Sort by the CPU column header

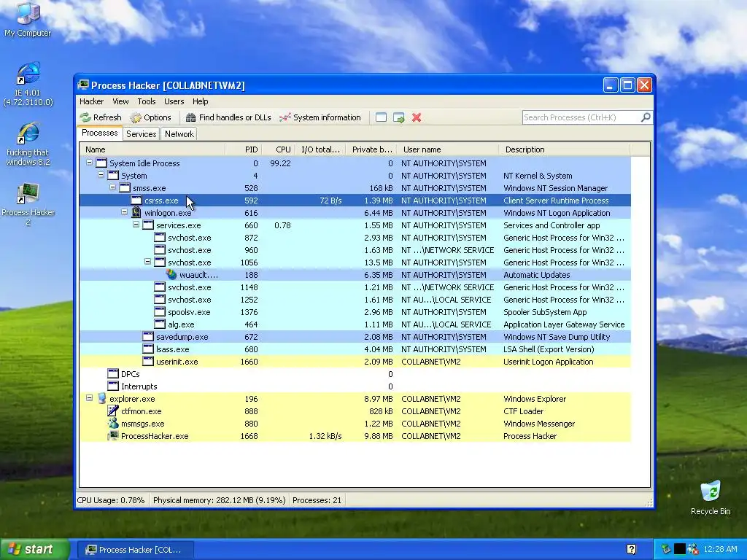tap(278, 149)
